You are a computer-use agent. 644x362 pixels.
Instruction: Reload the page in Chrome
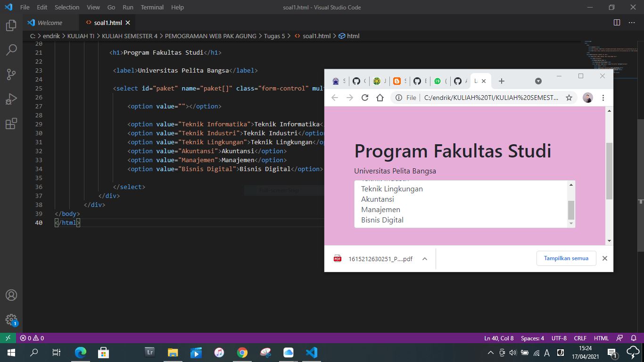coord(364,98)
